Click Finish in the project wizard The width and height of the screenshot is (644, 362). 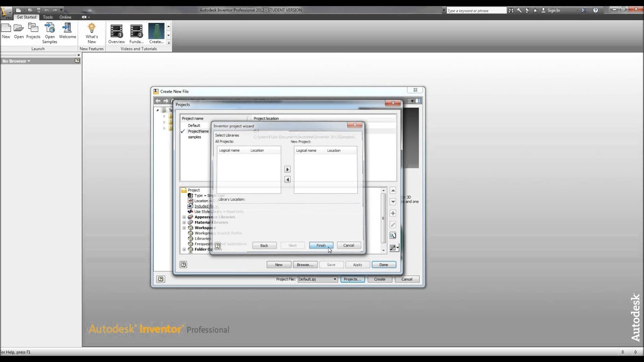click(x=321, y=245)
